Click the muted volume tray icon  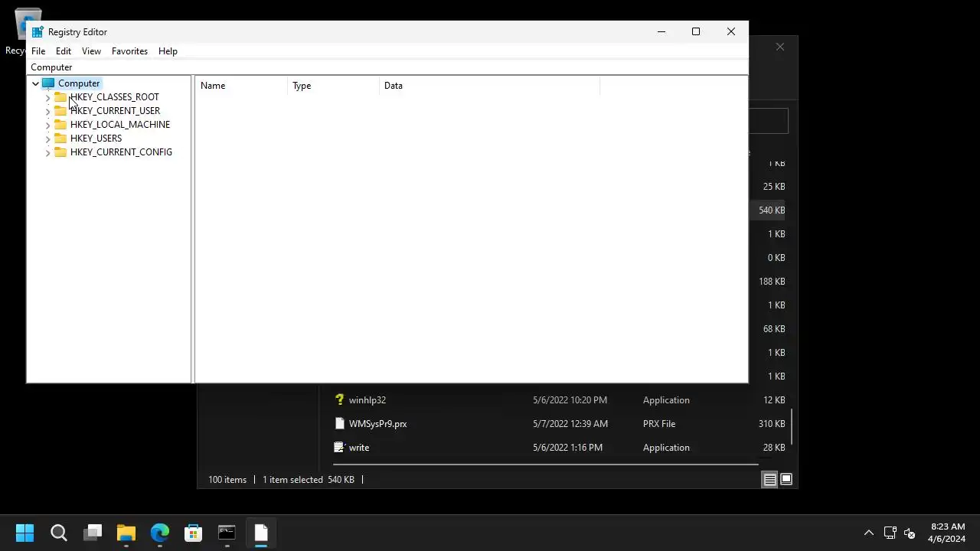coord(910,533)
